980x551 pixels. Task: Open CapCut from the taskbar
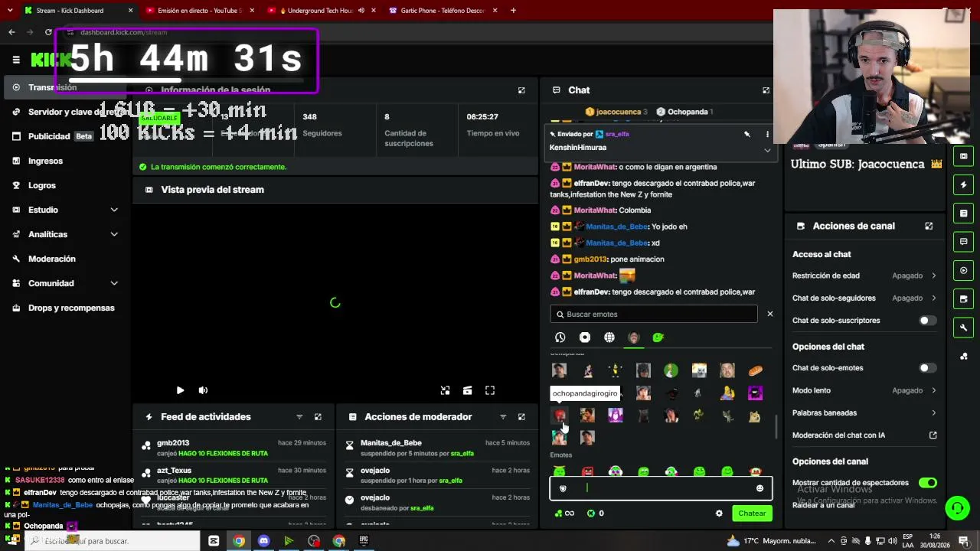(214, 541)
